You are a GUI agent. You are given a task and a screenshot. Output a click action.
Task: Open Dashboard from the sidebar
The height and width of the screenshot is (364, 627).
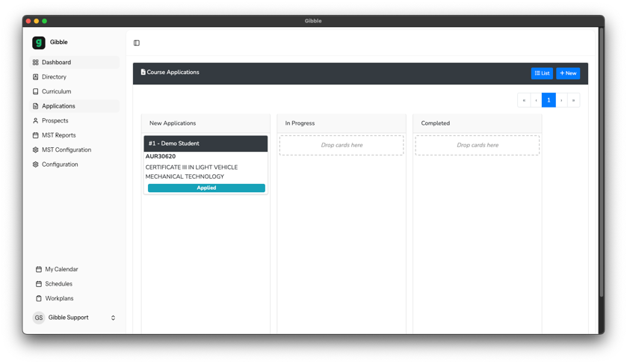pos(56,63)
